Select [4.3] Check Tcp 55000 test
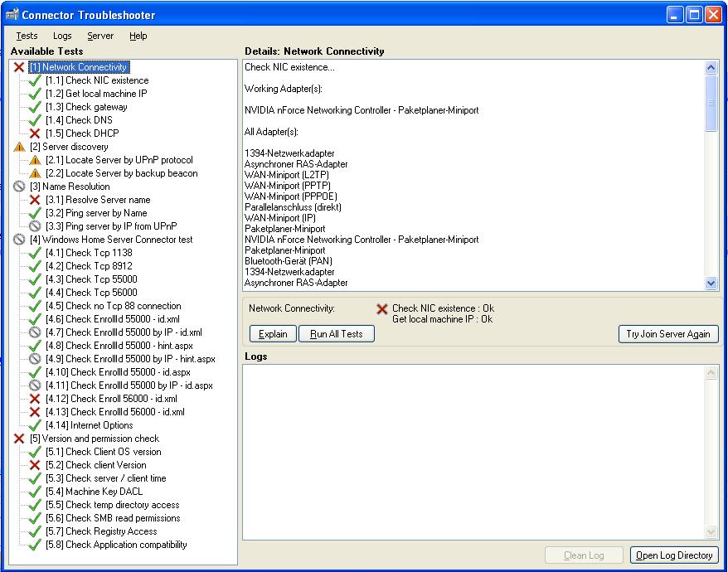This screenshot has width=728, height=572. click(91, 279)
